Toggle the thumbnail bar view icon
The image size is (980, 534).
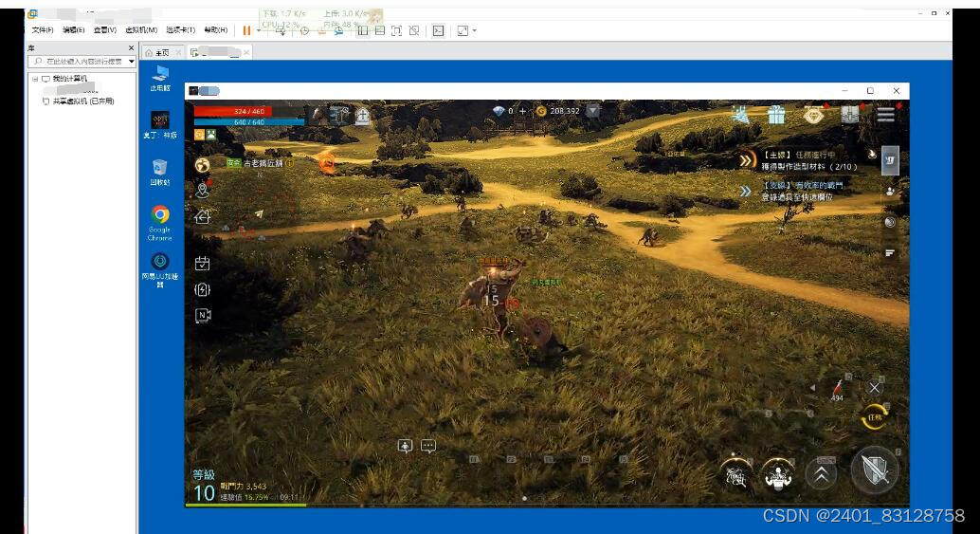coord(379,30)
